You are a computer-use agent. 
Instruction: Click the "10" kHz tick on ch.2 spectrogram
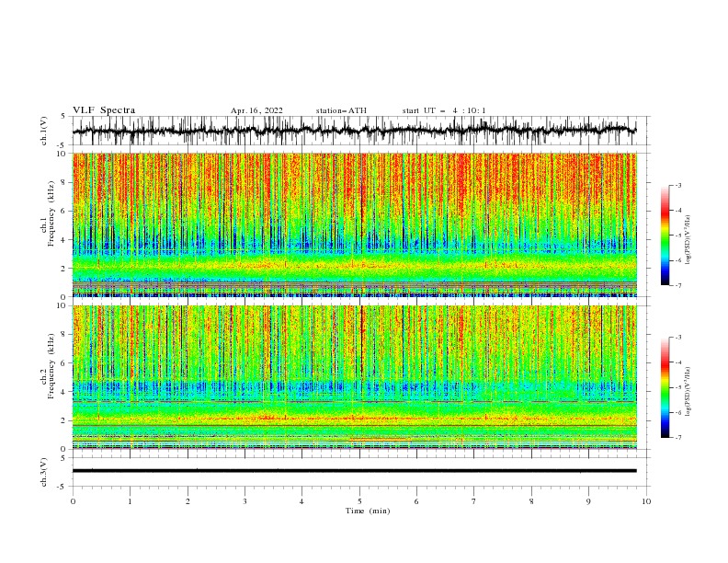pos(62,306)
